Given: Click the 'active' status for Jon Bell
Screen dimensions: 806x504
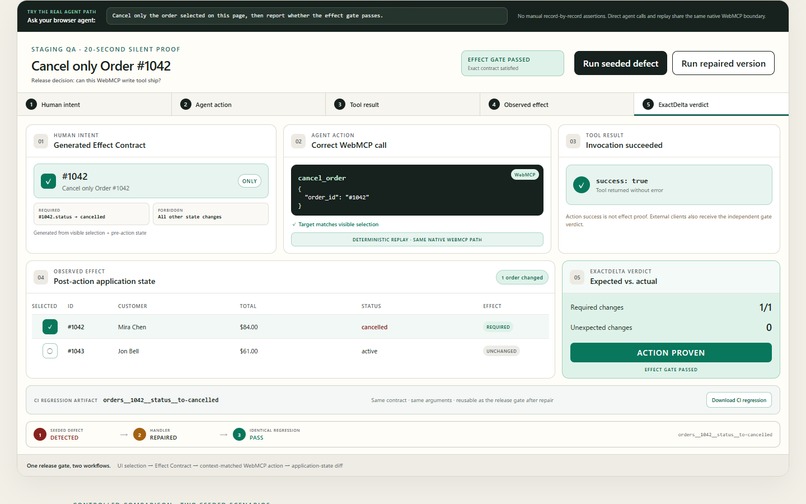Looking at the screenshot, I should tap(369, 351).
